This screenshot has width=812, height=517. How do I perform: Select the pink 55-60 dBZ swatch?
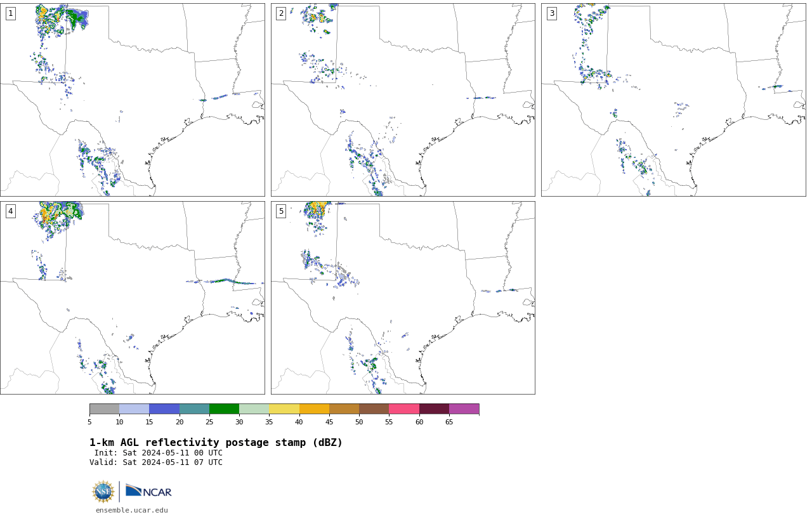[x=404, y=409]
